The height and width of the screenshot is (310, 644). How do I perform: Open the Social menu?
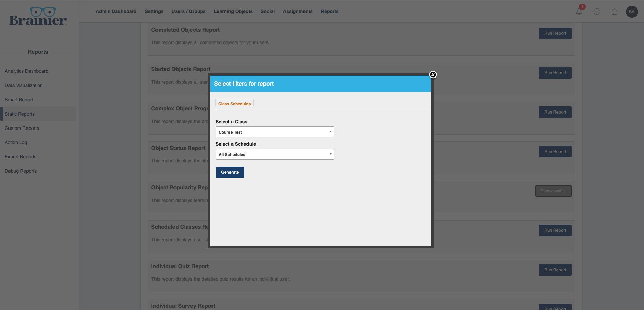[268, 11]
